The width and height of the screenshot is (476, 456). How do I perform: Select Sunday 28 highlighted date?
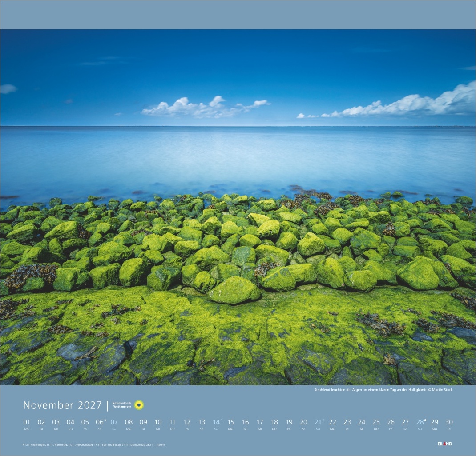(420, 423)
